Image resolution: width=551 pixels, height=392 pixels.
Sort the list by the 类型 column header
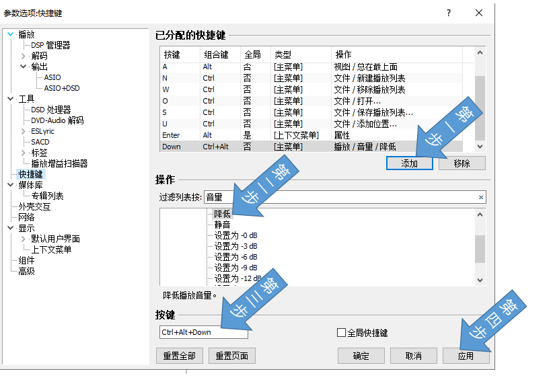coord(283,54)
